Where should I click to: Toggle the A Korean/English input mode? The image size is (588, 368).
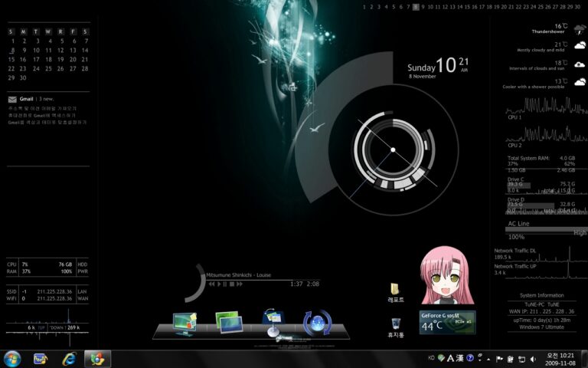450,358
